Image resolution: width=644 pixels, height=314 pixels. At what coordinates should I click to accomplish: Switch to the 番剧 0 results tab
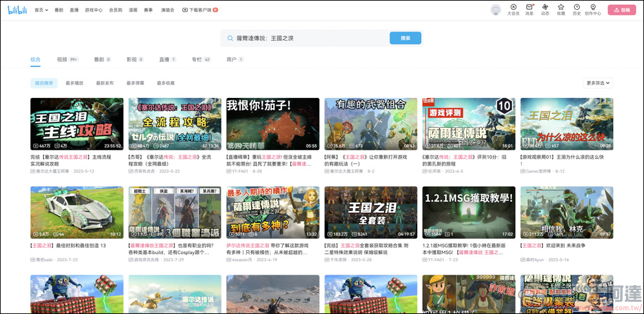coord(102,59)
